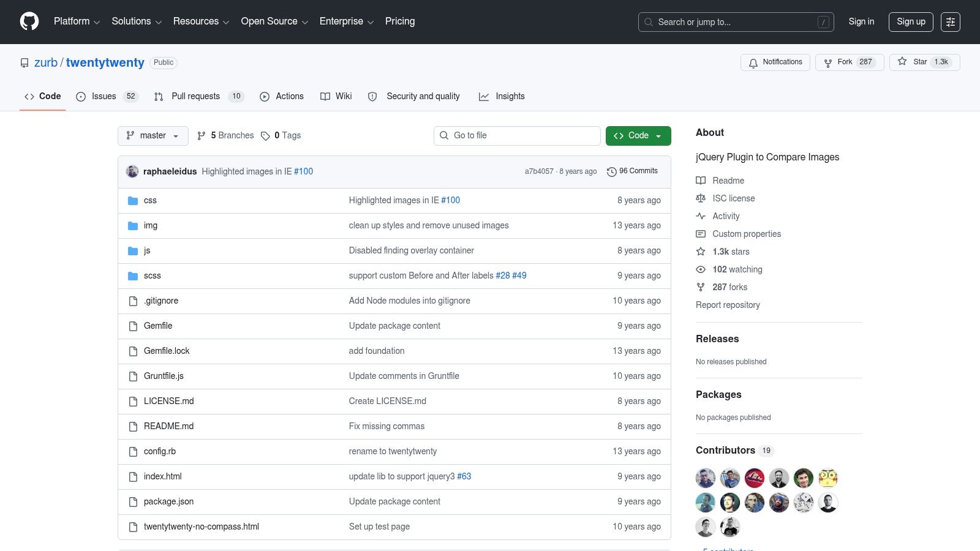Open twentytwenty-no-compass.html file

click(x=202, y=527)
